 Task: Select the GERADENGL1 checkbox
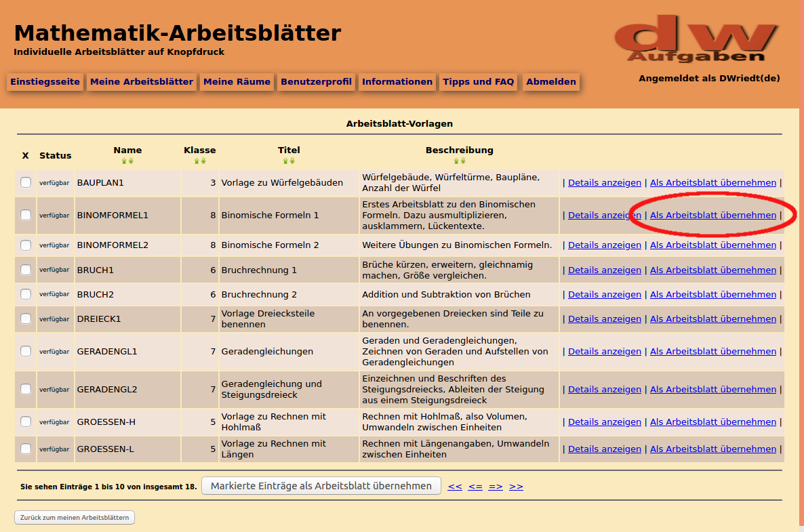click(26, 351)
